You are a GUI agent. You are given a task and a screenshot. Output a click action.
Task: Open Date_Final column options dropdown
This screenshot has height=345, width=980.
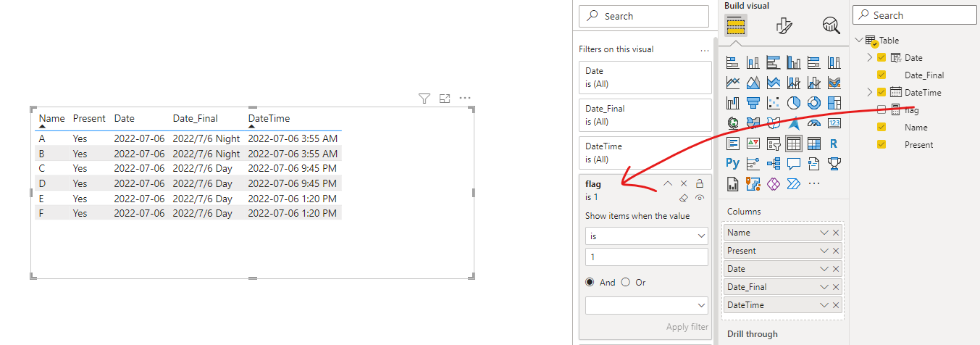pyautogui.click(x=824, y=287)
